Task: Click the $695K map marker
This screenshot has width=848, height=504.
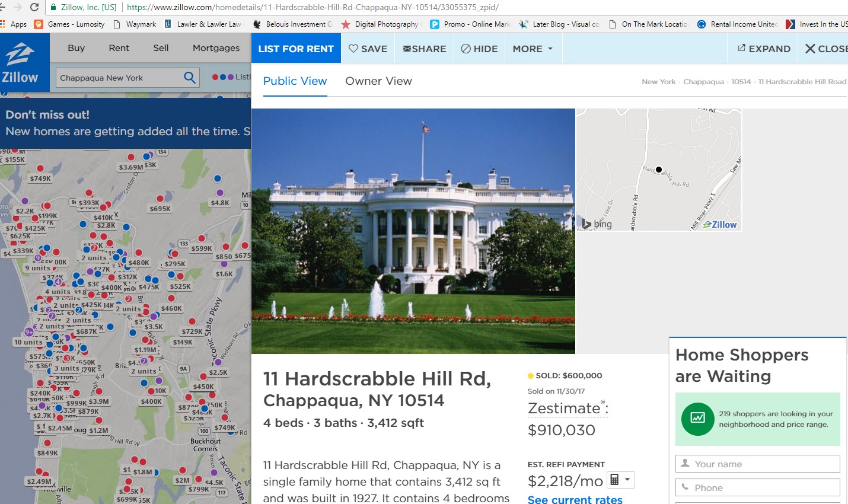Action: pos(160,209)
